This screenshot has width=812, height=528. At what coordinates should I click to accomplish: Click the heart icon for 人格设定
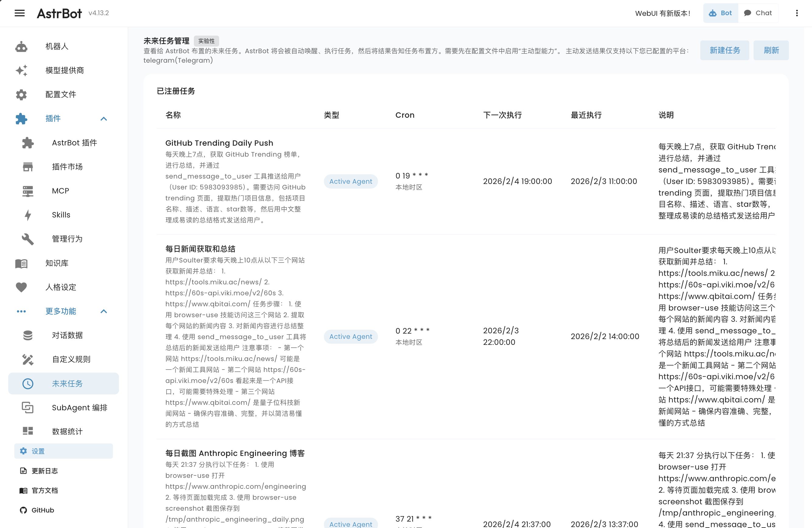tap(21, 287)
